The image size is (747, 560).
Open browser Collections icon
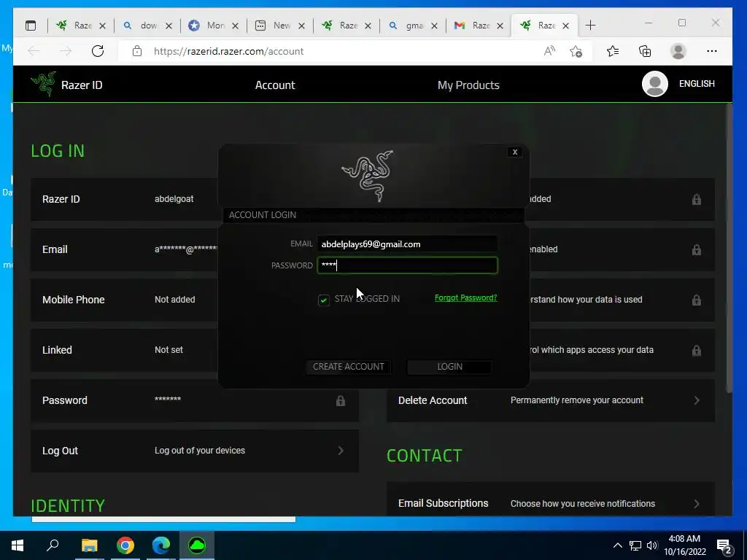(645, 51)
